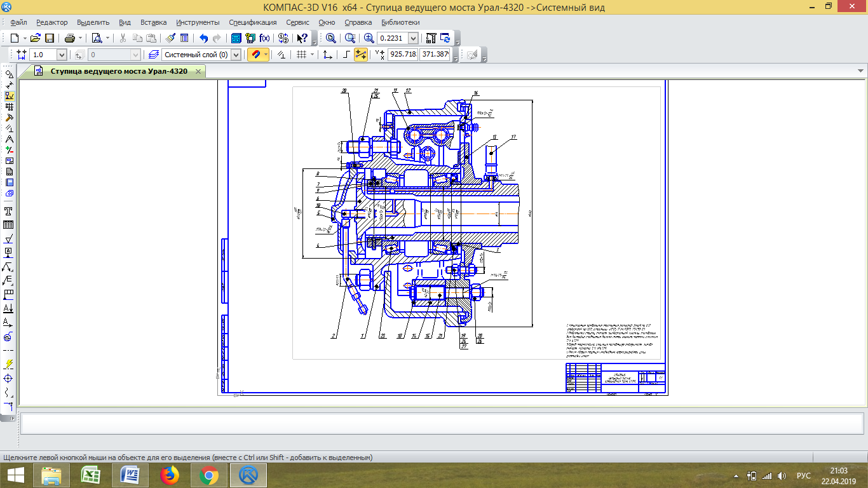868x488 pixels.
Task: Open the Table tool icon in the left sidebar
Action: (9, 225)
